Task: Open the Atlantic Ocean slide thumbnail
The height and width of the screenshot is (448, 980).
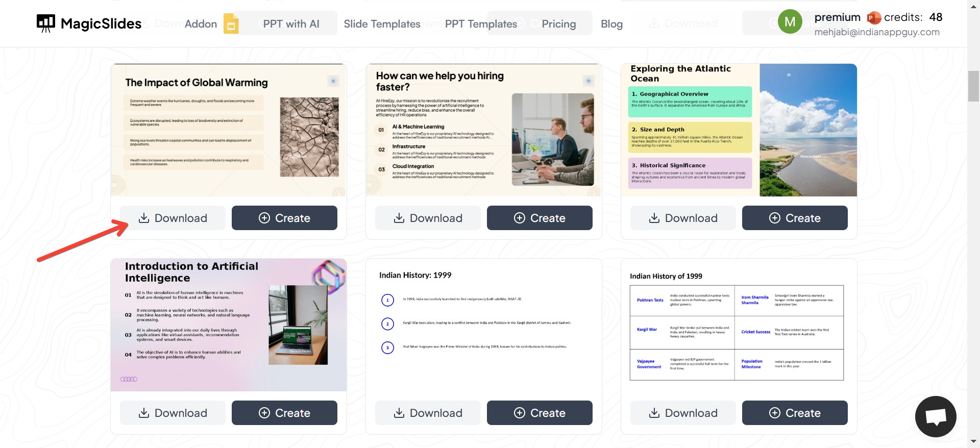Action: click(x=739, y=130)
